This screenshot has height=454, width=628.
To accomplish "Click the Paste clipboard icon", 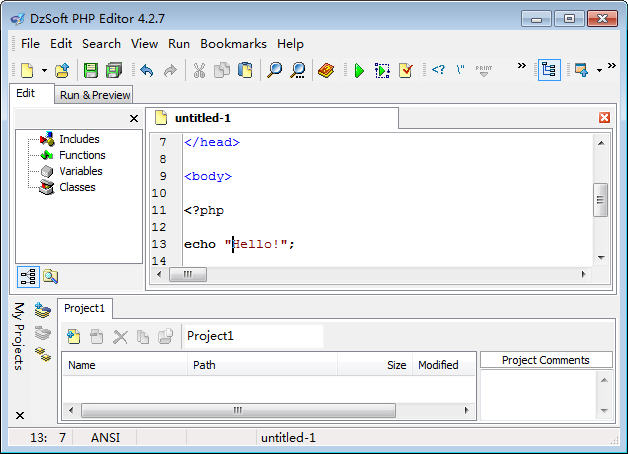I will click(x=245, y=70).
